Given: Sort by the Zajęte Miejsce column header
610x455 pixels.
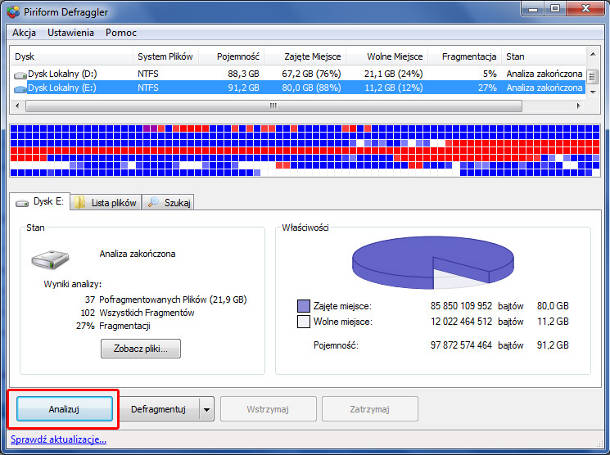Looking at the screenshot, I should (305, 56).
